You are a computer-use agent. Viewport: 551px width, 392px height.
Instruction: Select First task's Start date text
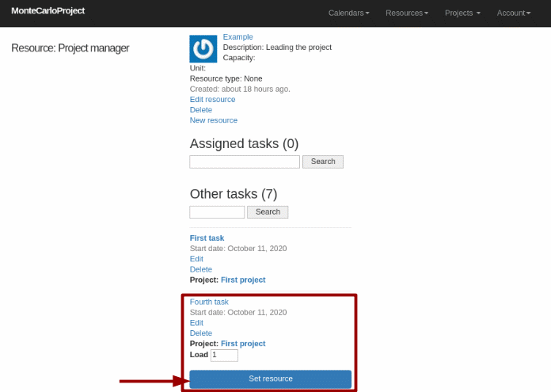coord(238,249)
